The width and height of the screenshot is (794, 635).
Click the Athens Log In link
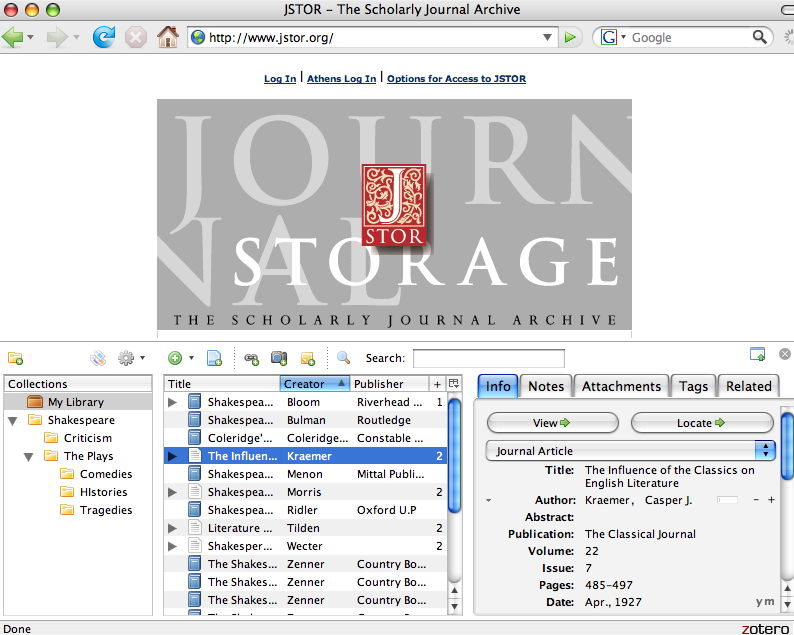coord(341,78)
